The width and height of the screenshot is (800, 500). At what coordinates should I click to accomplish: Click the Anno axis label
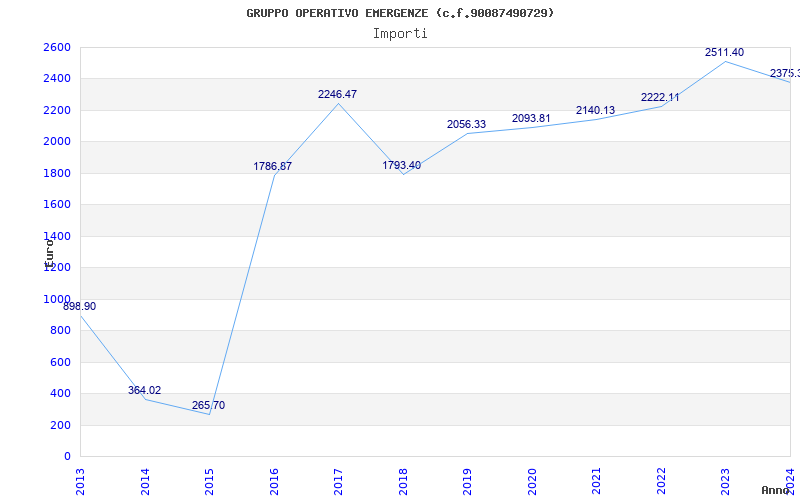[x=775, y=490]
